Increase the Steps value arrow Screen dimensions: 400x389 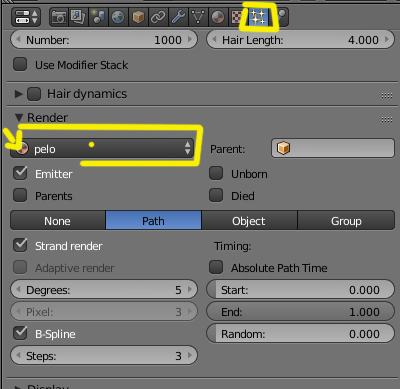pyautogui.click(x=190, y=355)
